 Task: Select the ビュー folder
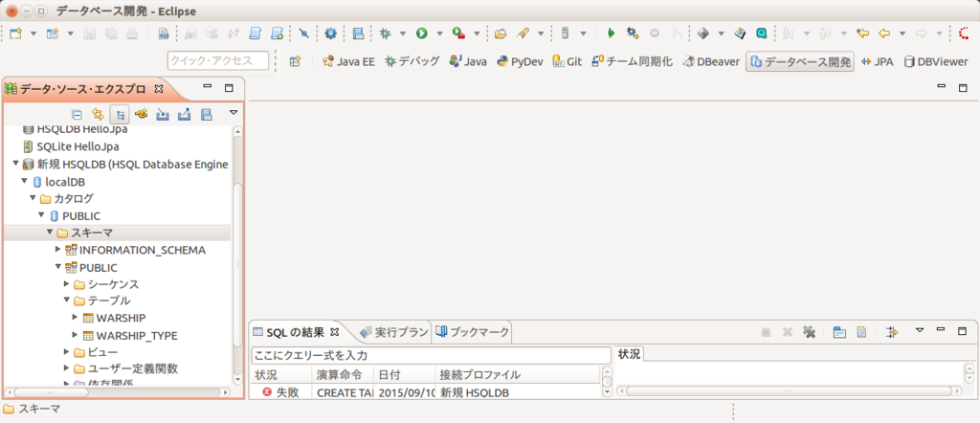pyautogui.click(x=95, y=352)
